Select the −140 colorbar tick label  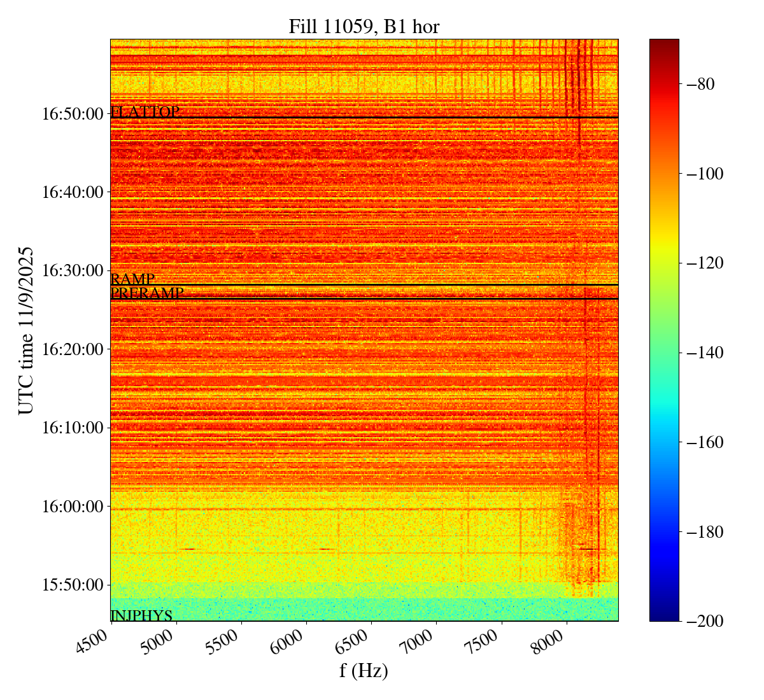pos(704,353)
